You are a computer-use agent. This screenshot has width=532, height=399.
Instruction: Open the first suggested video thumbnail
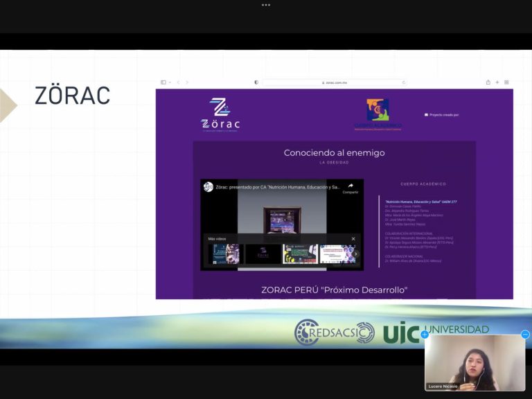click(224, 254)
